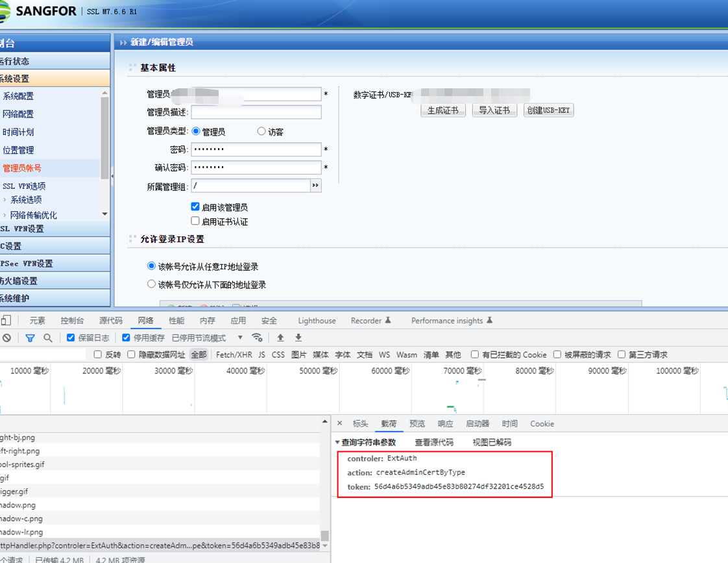Click the export HAR download arrow icon
This screenshot has width=728, height=563.
298,338
